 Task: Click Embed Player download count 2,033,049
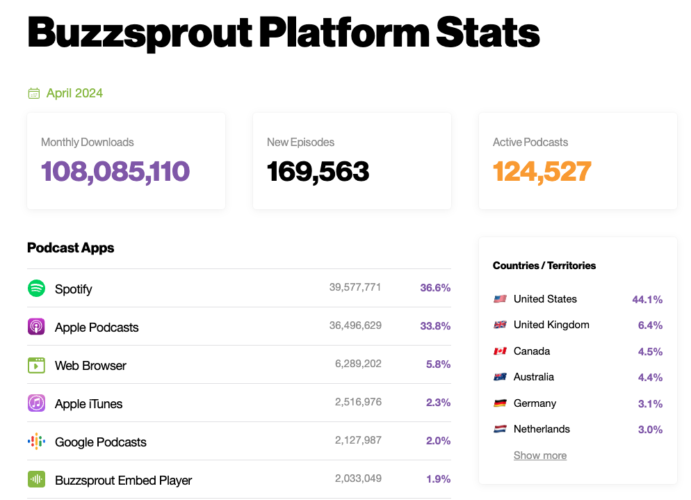358,478
